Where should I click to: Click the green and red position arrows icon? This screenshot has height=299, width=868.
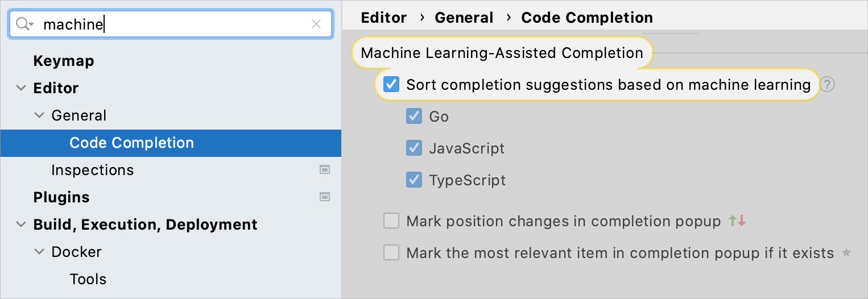coord(737,221)
